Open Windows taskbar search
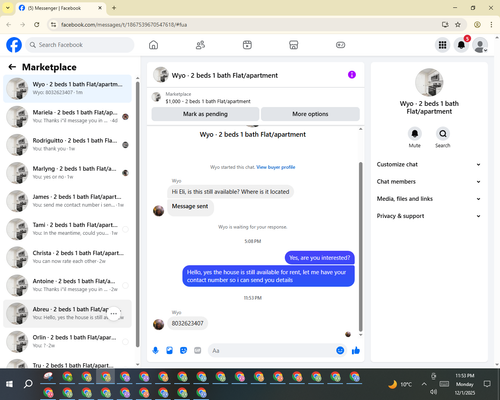 [x=28, y=384]
